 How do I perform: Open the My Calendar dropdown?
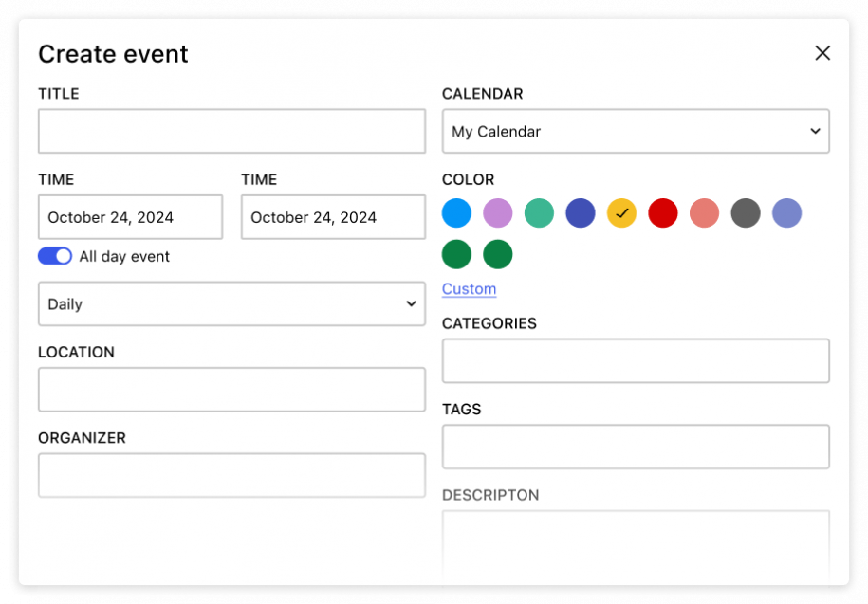pyautogui.click(x=636, y=132)
